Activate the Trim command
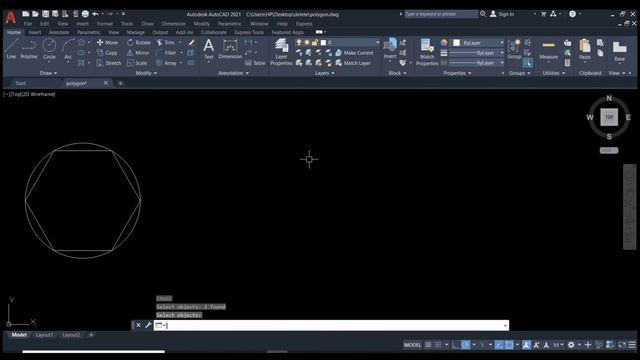640x360 pixels. click(x=165, y=42)
